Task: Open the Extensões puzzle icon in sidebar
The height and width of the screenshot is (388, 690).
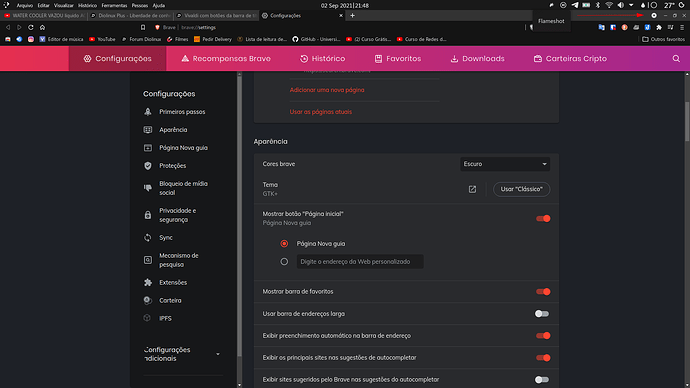Action: click(148, 282)
